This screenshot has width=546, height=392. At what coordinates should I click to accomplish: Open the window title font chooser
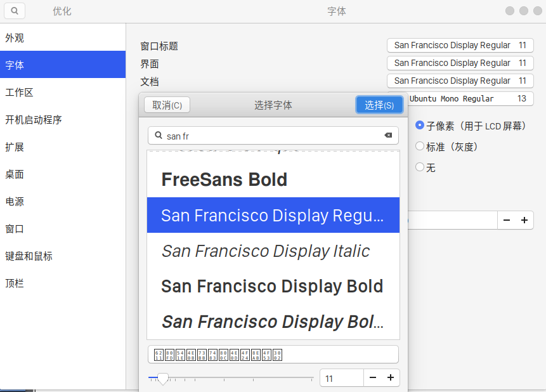(460, 46)
